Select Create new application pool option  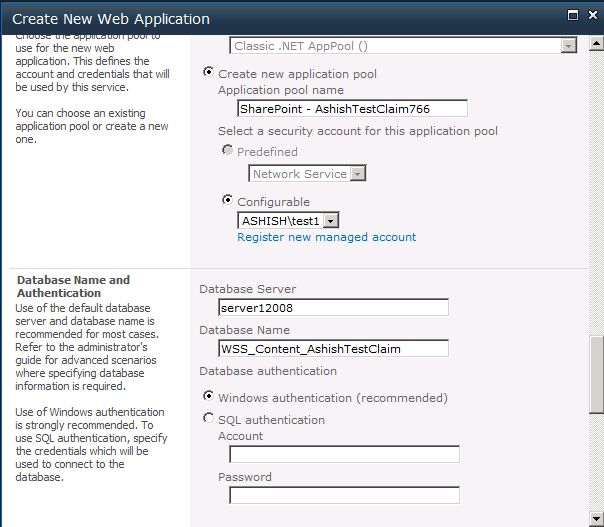click(x=208, y=72)
